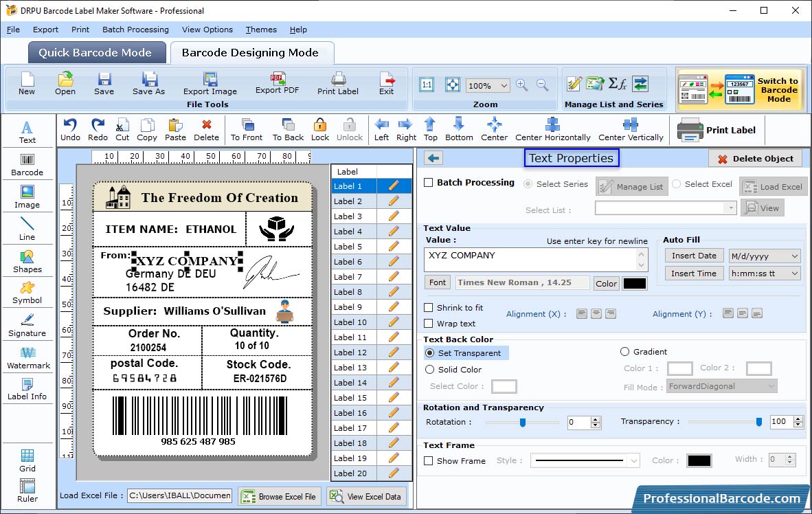The width and height of the screenshot is (812, 514).
Task: Increase the Rotation spinner value
Action: [596, 419]
